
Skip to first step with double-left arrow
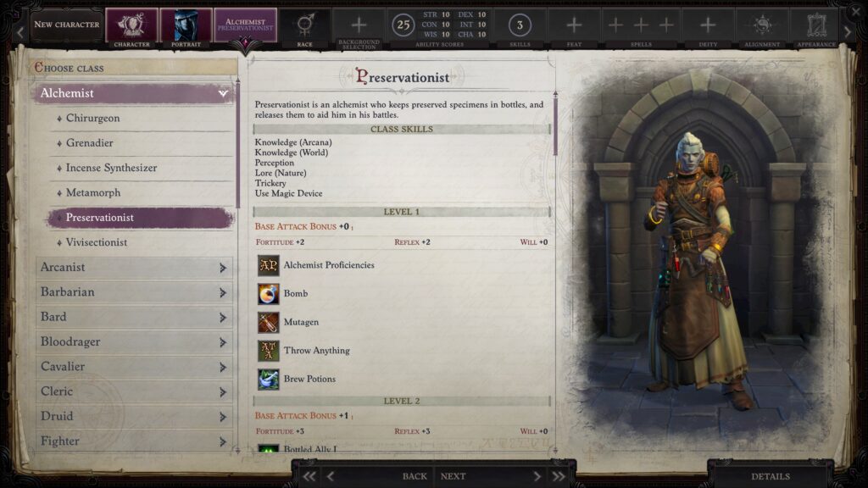[x=309, y=476]
